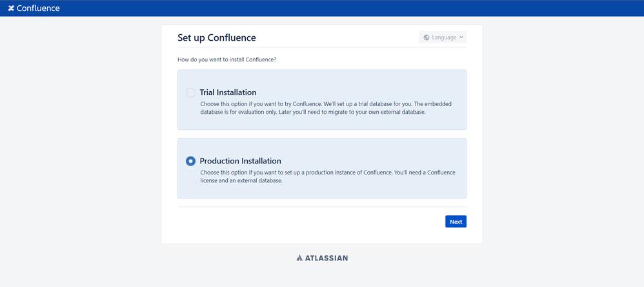Click 'How do you want to install Confluence?' text
This screenshot has width=644, height=287.
pos(226,59)
